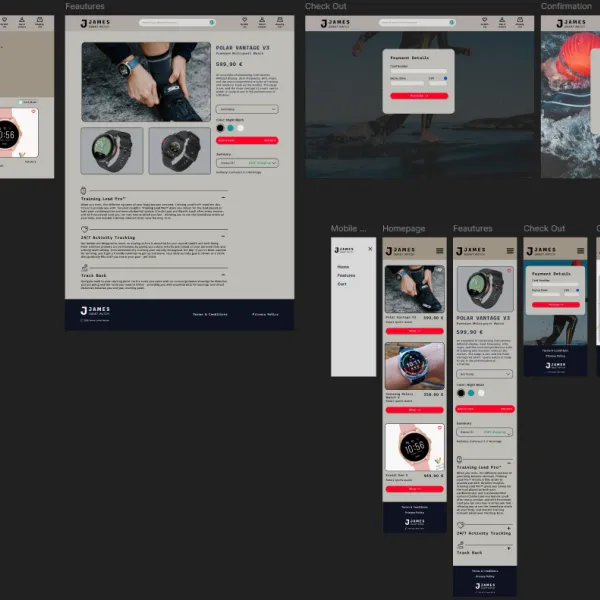Collapse Training Load Pro section, desktop Feautures
This screenshot has width=600, height=600.
click(x=223, y=198)
